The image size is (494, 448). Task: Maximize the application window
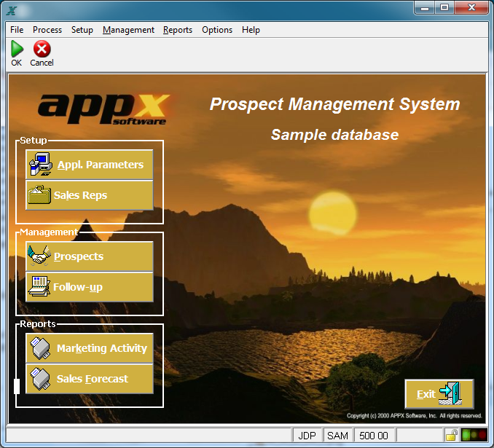tap(444, 7)
